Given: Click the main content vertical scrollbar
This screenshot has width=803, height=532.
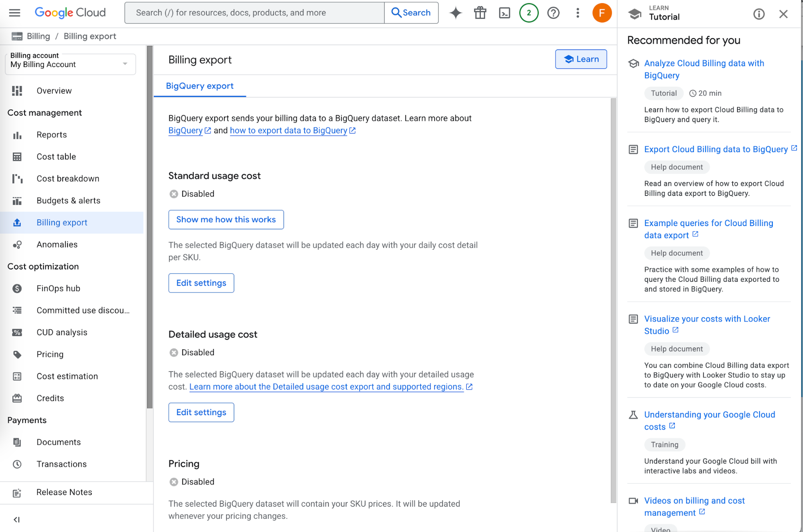Looking at the screenshot, I should [x=613, y=300].
